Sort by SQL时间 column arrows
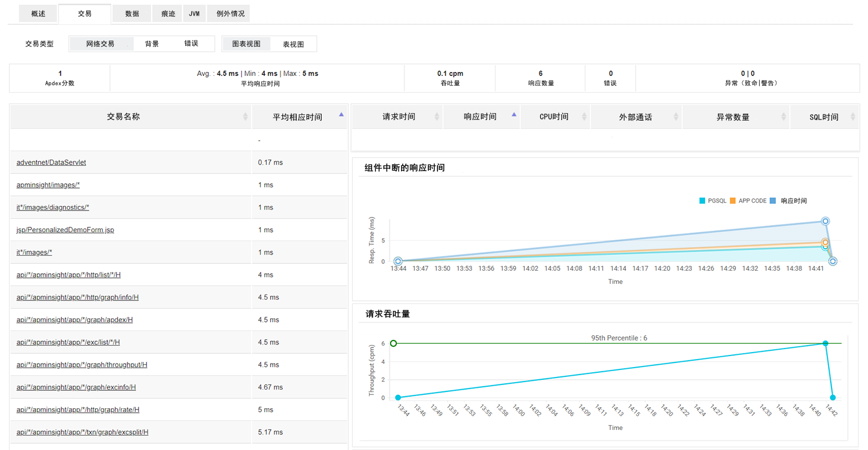The width and height of the screenshot is (868, 450). [853, 117]
